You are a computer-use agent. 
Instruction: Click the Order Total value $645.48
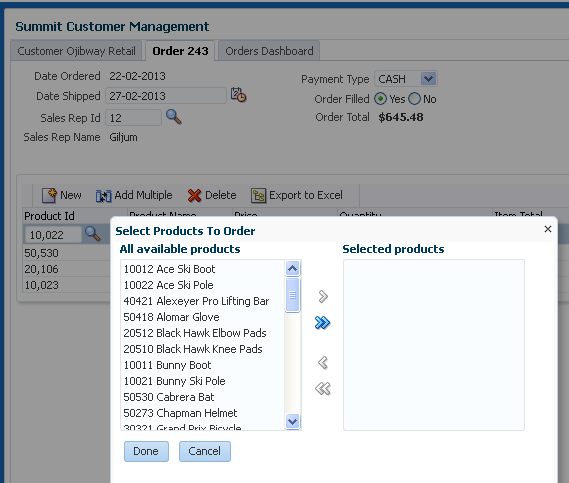(401, 117)
